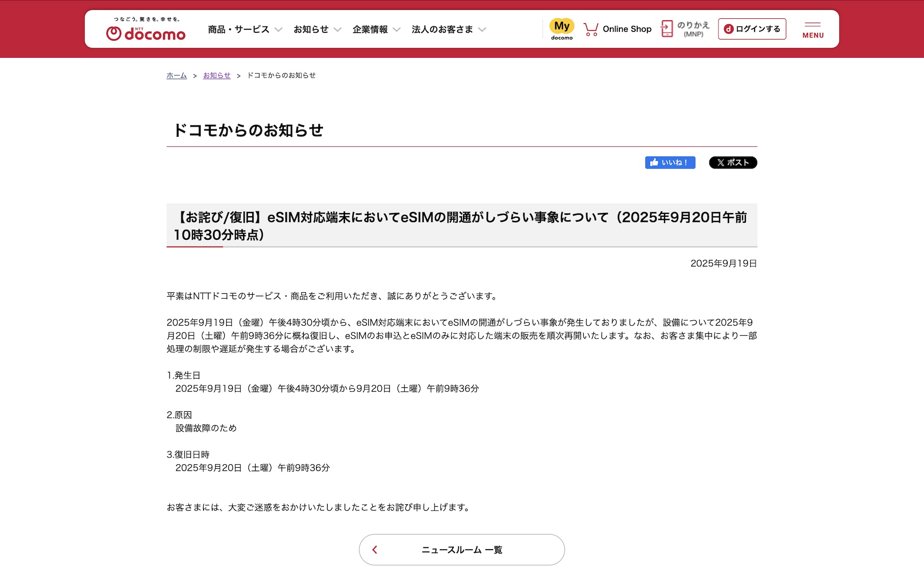Screen dimensions: 924x578
Task: Click the back arrow in ニュースルーム button
Action: click(375, 550)
